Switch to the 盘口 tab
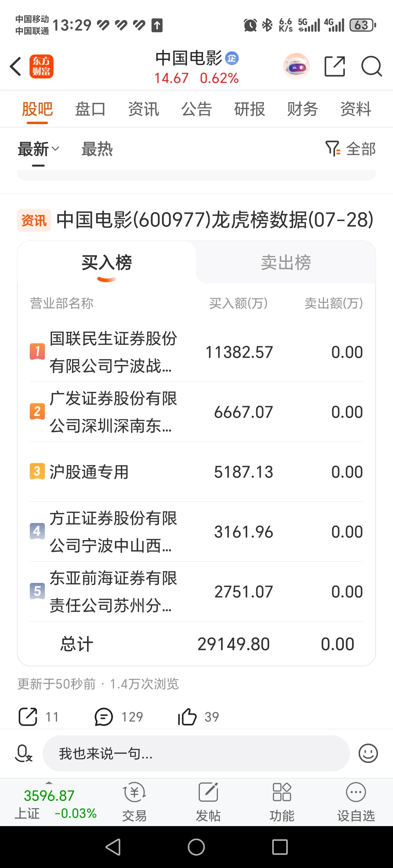Viewport: 393px width, 868px height. (90, 109)
